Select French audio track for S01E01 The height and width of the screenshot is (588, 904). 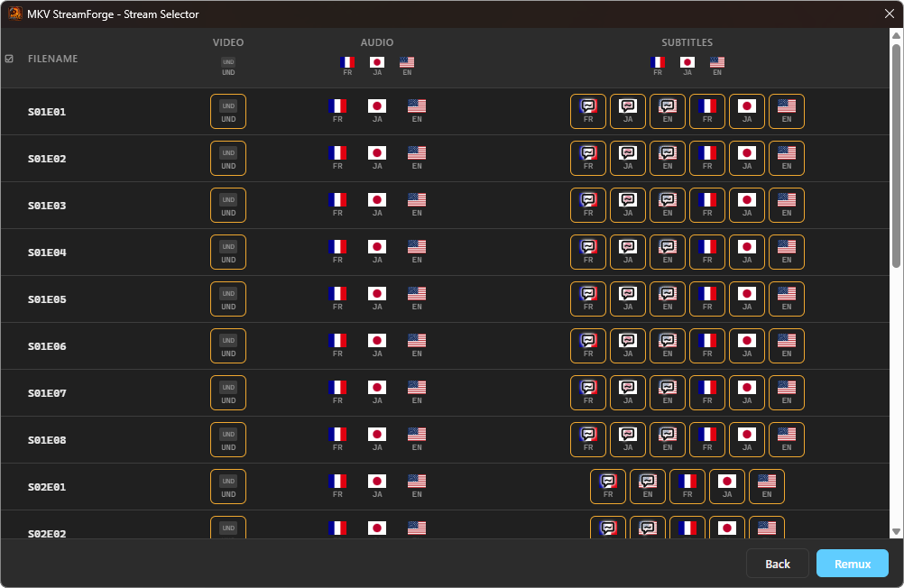click(337, 111)
